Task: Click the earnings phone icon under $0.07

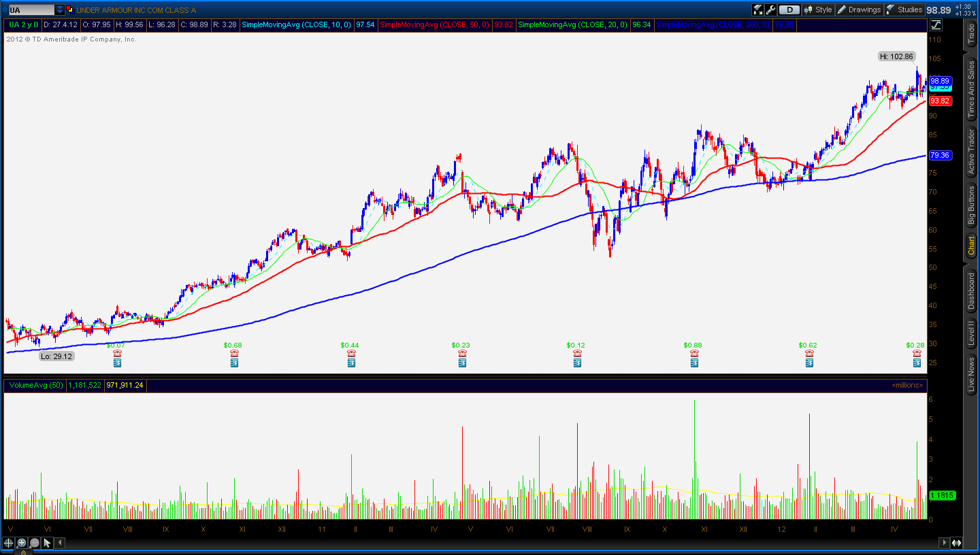Action: [117, 354]
